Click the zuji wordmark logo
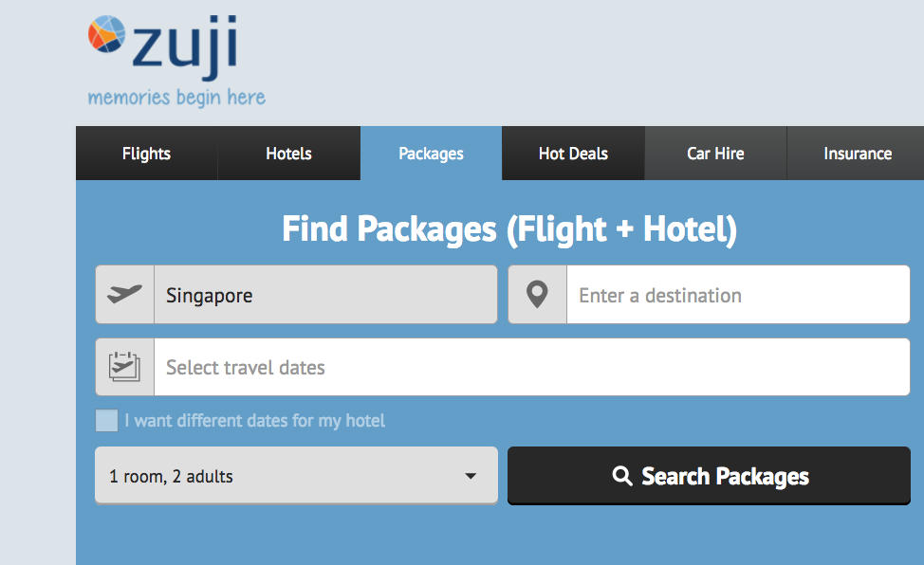The width and height of the screenshot is (924, 565). (185, 47)
